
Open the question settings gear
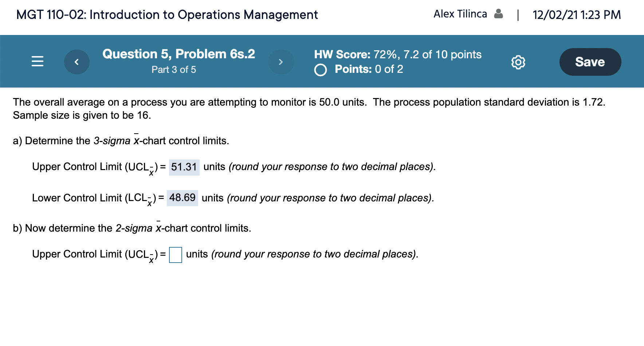coord(519,62)
